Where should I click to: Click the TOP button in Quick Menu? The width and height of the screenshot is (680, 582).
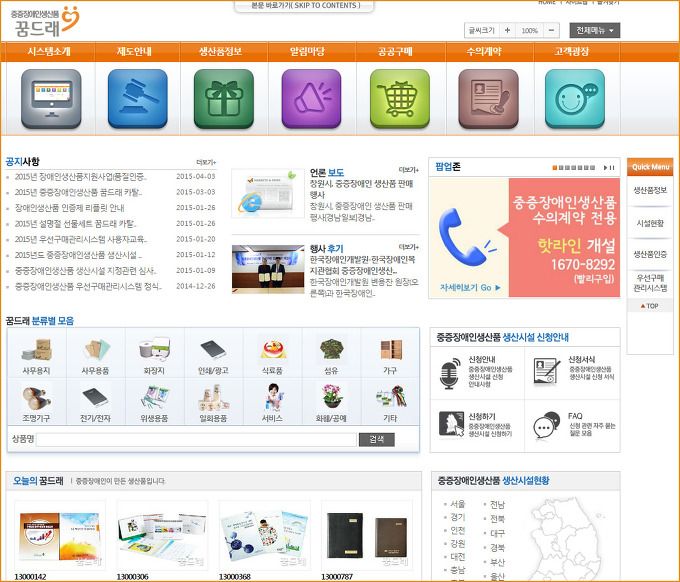tap(650, 306)
